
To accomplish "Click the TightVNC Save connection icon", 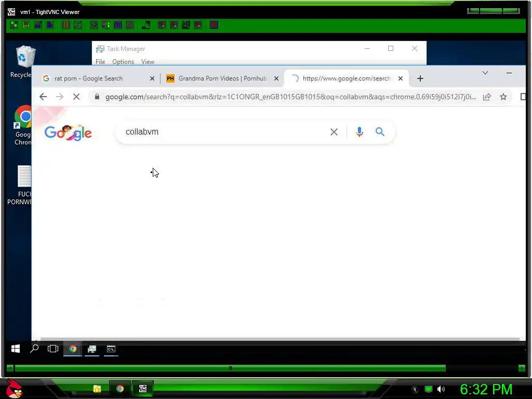I will click(x=26, y=25).
